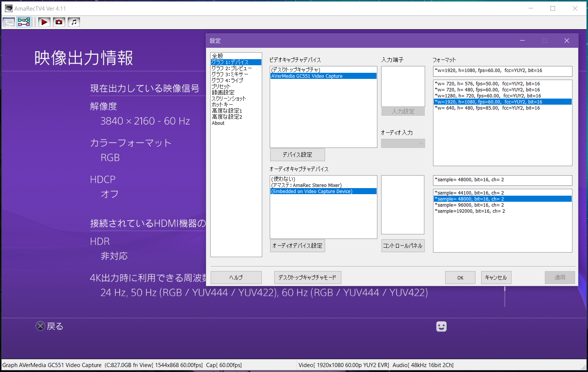Viewport: 588px width, 372px height.
Task: Select 全般 in the settings list
Action: click(236, 56)
